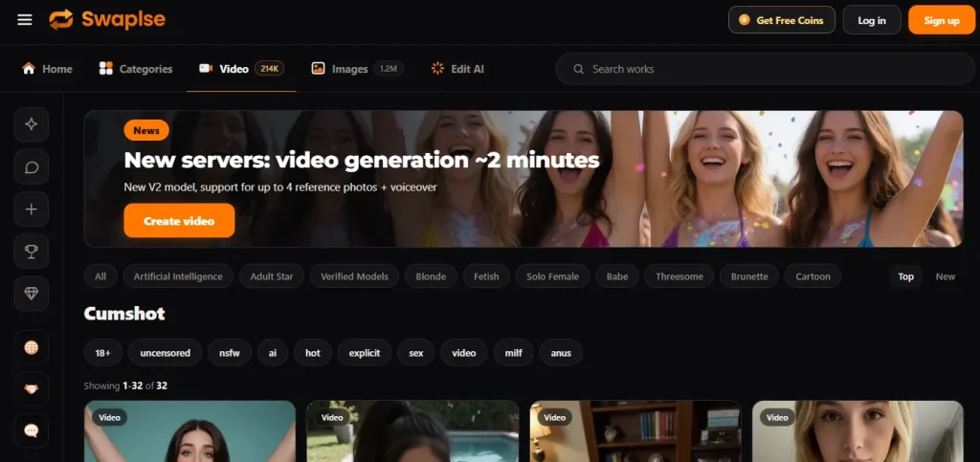980x462 pixels.
Task: Click the diamond icon in the sidebar
Action: click(32, 294)
